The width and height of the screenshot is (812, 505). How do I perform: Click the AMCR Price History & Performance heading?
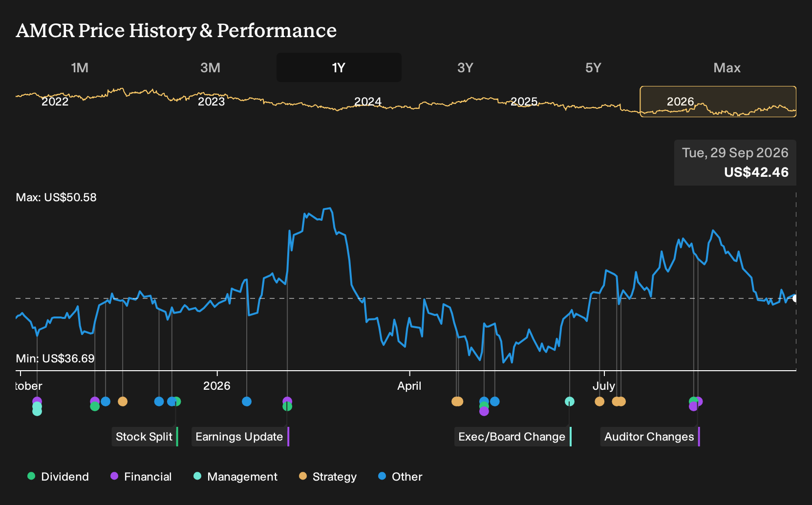pyautogui.click(x=176, y=30)
